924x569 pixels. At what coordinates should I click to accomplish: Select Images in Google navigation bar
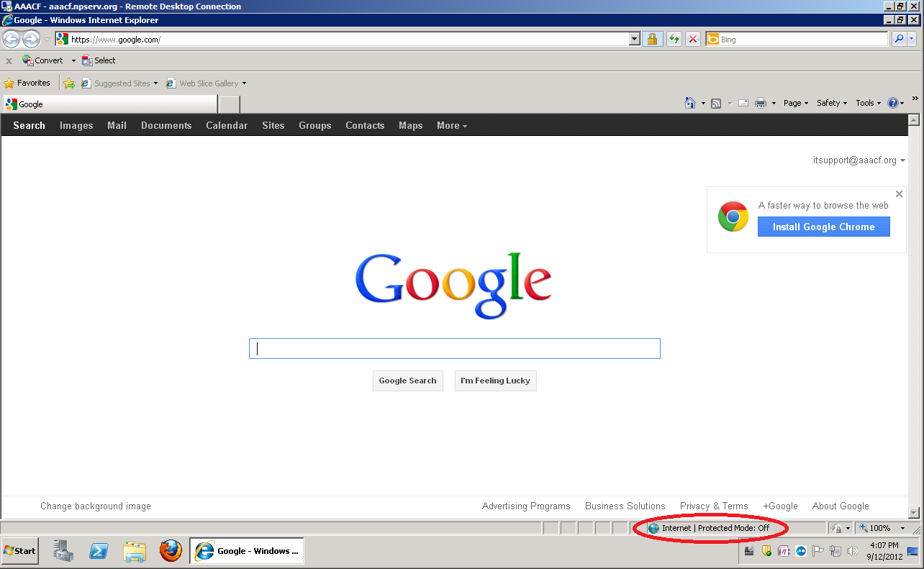click(x=76, y=125)
